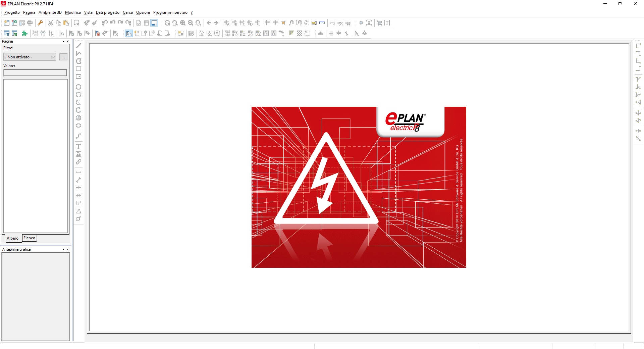Click the zoom 100% icon
644x349 pixels.
pyautogui.click(x=198, y=23)
